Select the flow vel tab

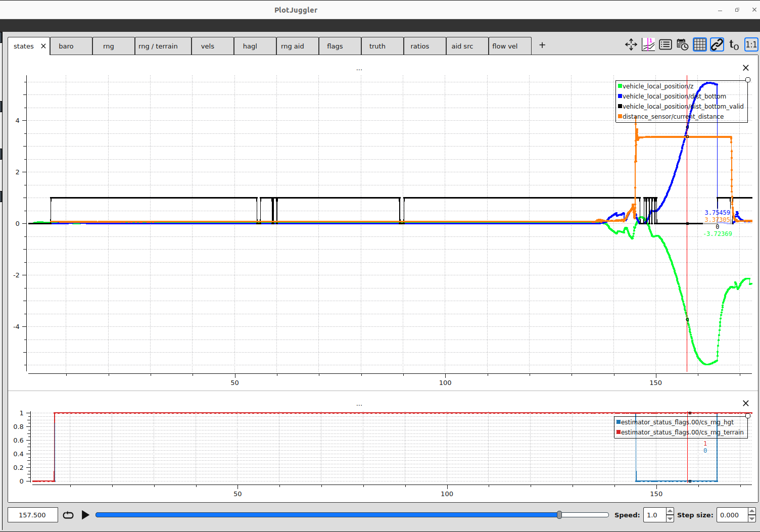pyautogui.click(x=505, y=46)
